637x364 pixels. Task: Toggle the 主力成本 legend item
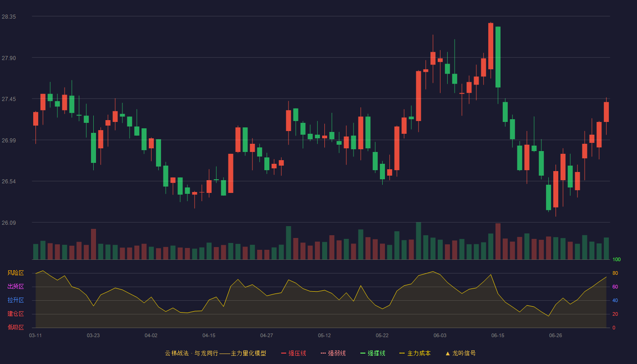click(x=415, y=353)
